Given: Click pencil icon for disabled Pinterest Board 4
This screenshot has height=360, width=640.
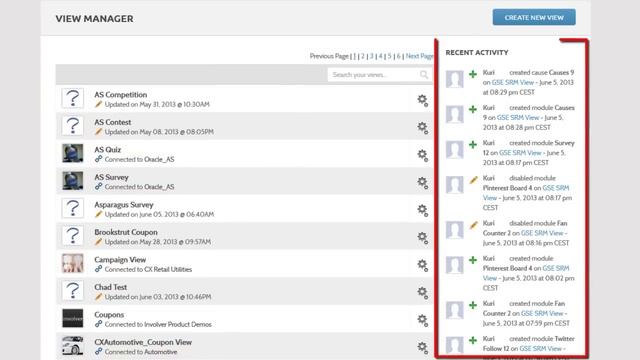Looking at the screenshot, I should 473,180.
